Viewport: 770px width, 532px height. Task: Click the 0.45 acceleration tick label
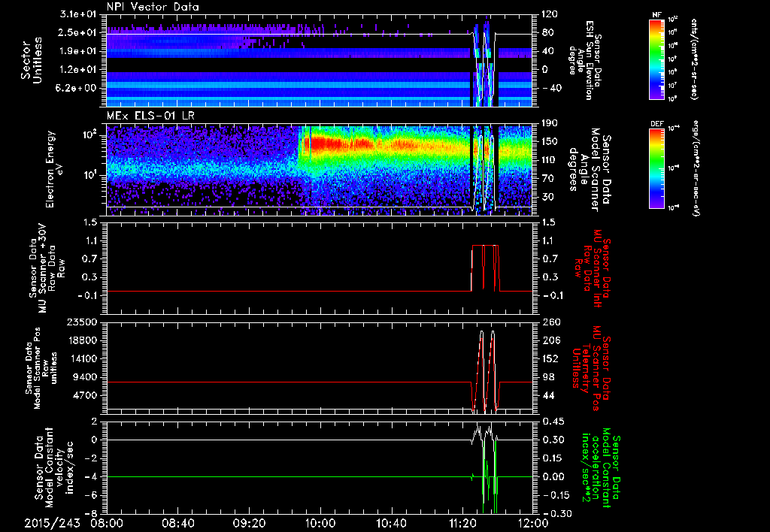pyautogui.click(x=552, y=422)
